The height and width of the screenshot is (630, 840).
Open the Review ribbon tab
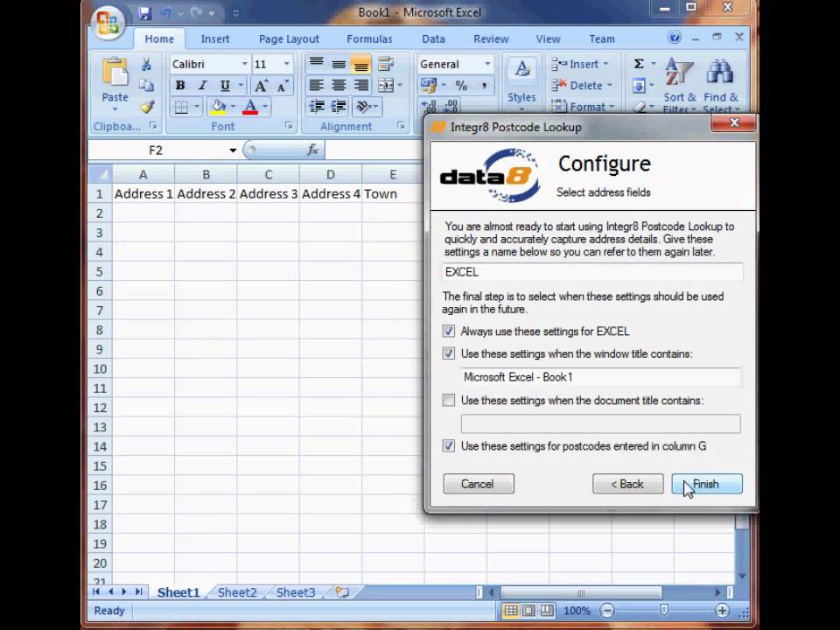[491, 39]
